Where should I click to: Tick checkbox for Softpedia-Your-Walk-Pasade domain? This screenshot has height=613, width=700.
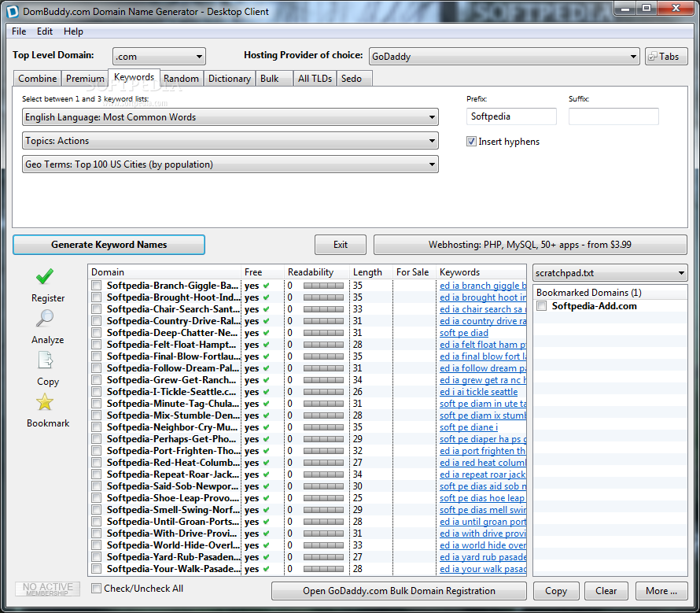(x=97, y=569)
